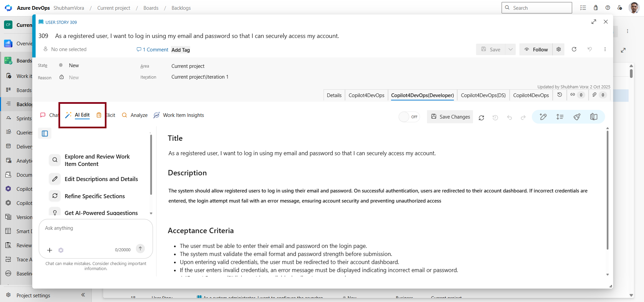Click the panel layout toggle icon
Image resolution: width=644 pixels, height=302 pixels.
point(45,134)
